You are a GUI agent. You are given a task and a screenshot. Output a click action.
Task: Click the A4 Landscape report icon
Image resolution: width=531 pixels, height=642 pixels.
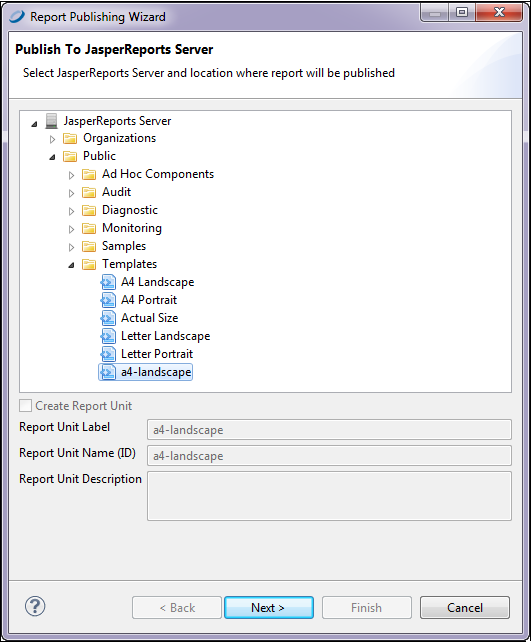point(108,282)
